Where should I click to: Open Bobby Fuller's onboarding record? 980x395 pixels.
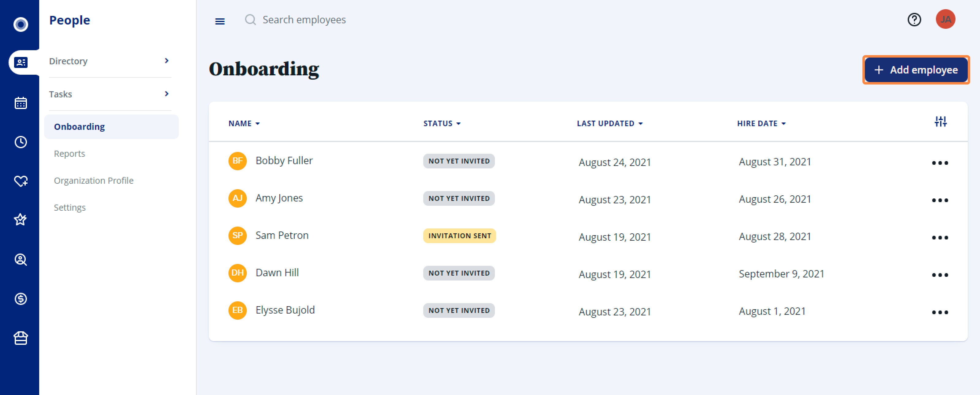[x=284, y=160]
